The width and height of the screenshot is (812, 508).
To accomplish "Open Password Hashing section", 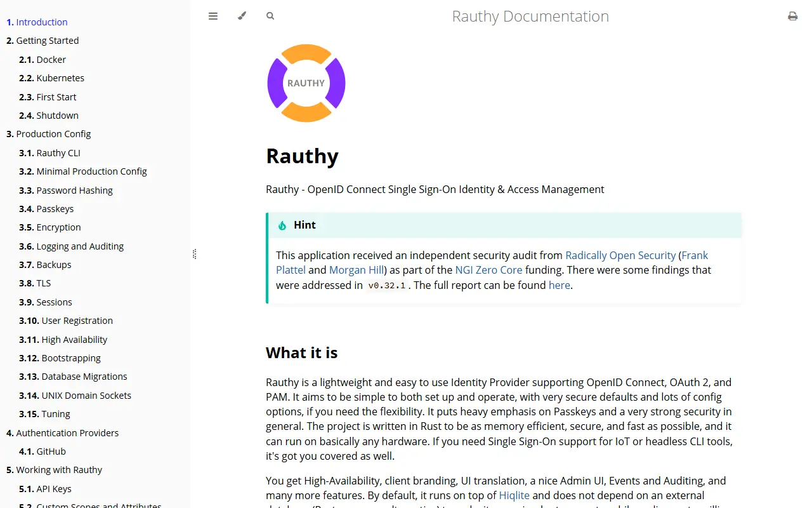I will click(x=66, y=190).
